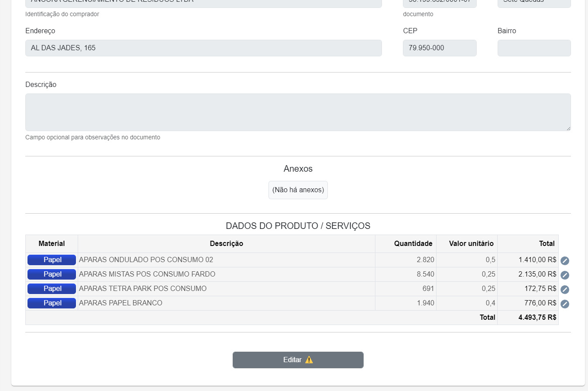Edit the APARAS TETRA PARK POS CONSUMO row
The image size is (588, 391).
click(565, 289)
